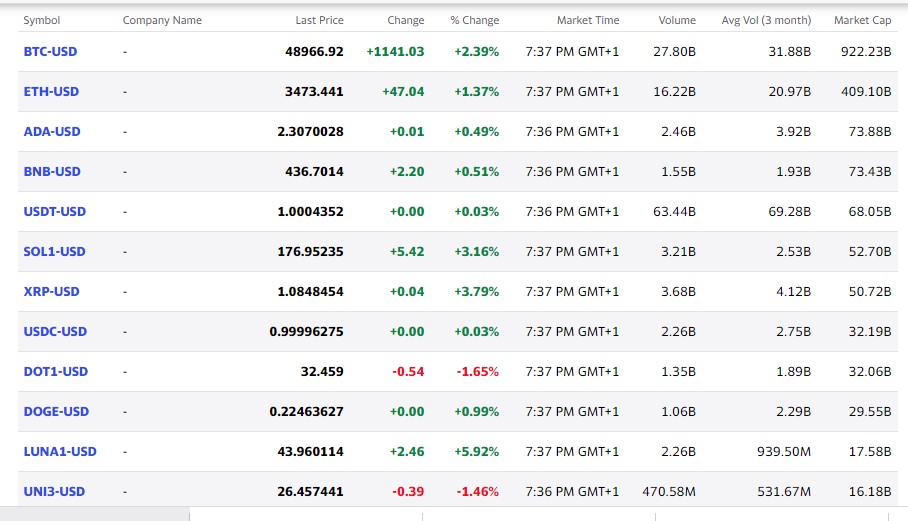Click the LUNA1-USD symbol link
The image size is (908, 521).
[60, 451]
